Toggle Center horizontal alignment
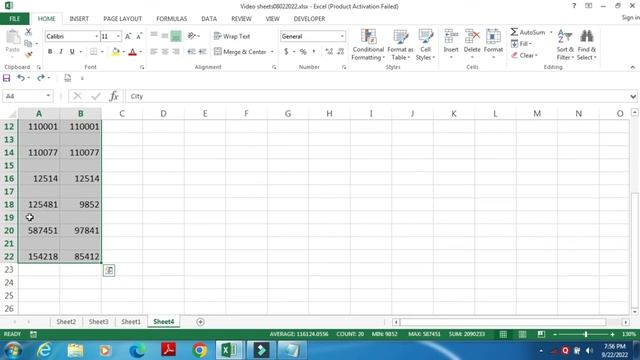Screen dimensions: 640x360 tap(165, 51)
